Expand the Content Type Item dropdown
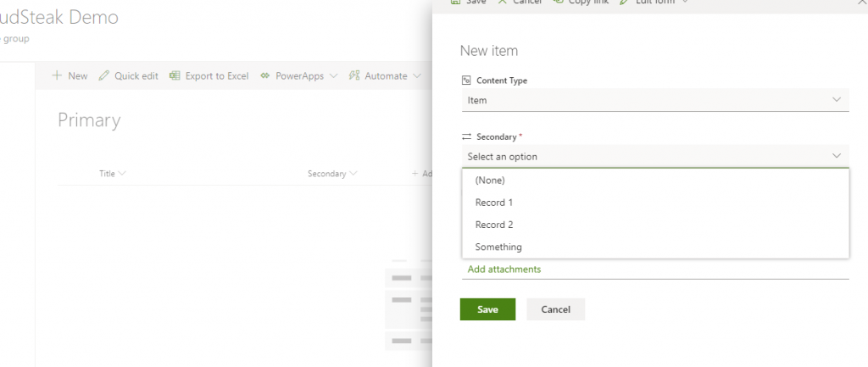The height and width of the screenshot is (367, 868). [837, 100]
